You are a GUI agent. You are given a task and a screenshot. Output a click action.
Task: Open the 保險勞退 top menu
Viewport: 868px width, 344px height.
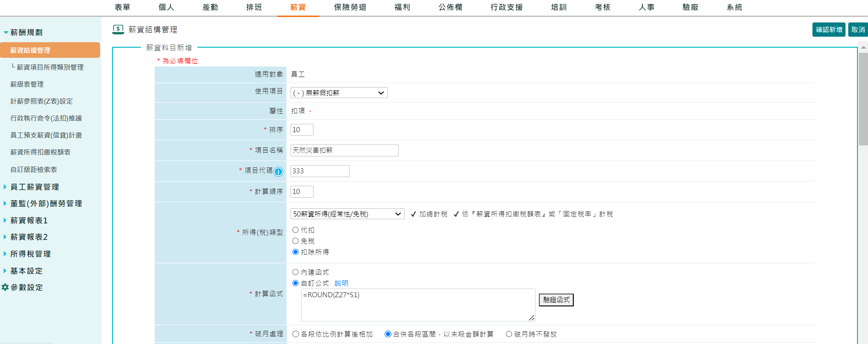click(350, 7)
